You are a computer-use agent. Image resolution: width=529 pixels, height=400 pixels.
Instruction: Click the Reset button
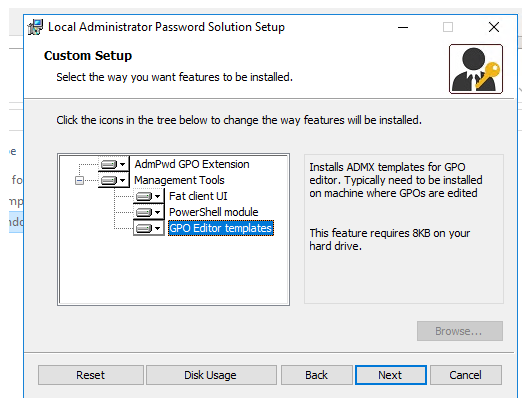point(91,375)
